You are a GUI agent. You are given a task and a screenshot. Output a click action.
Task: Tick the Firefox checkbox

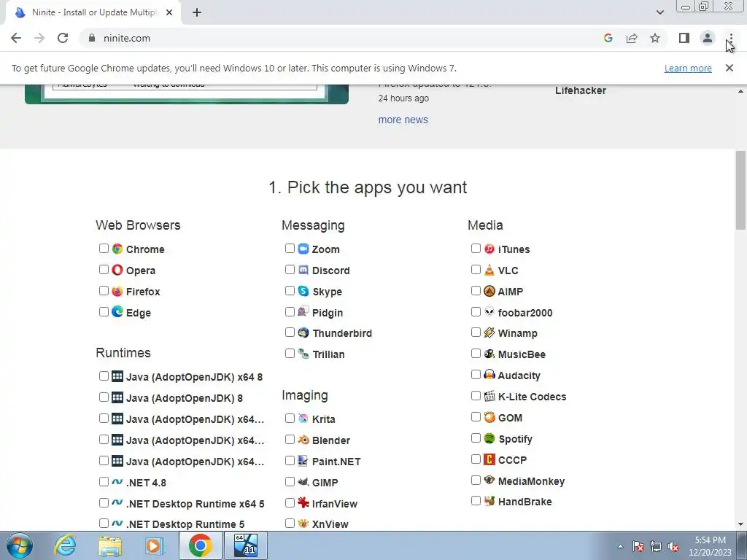point(104,291)
